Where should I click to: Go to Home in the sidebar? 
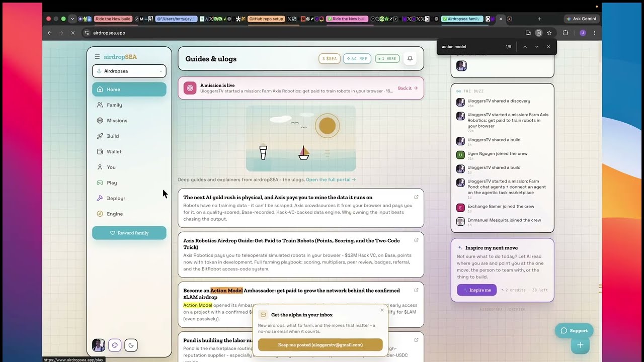coord(129,89)
